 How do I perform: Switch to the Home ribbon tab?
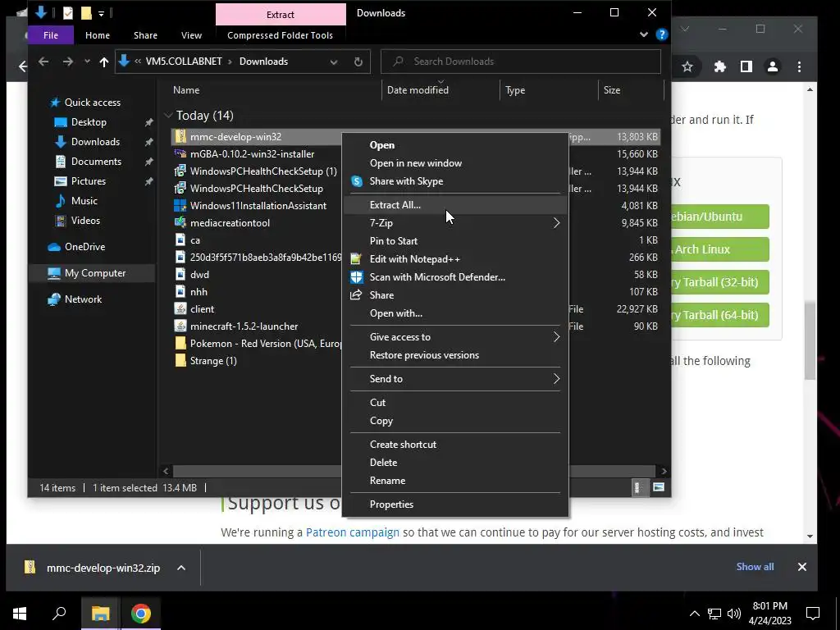pyautogui.click(x=98, y=35)
